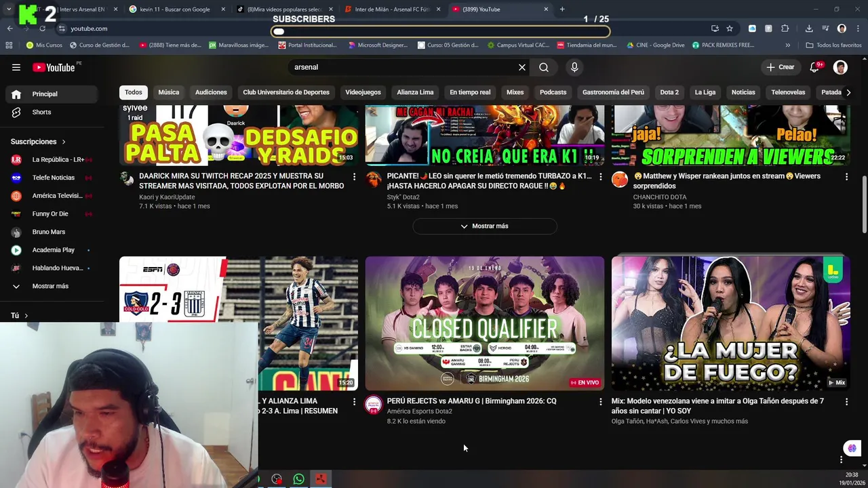Image resolution: width=868 pixels, height=488 pixels.
Task: Open Kaori y KaoriUpdate channel avatar
Action: pos(127,179)
